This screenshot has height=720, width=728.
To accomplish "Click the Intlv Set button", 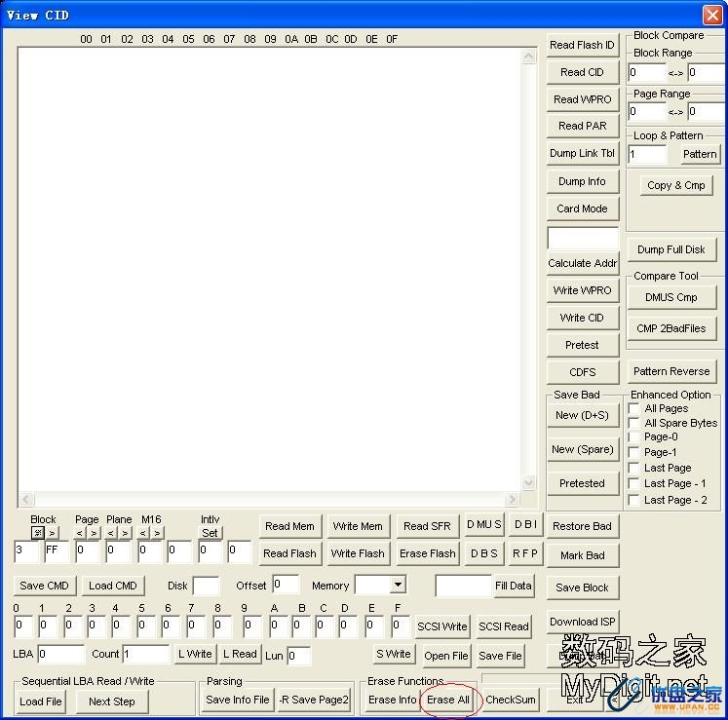I will coord(210,533).
